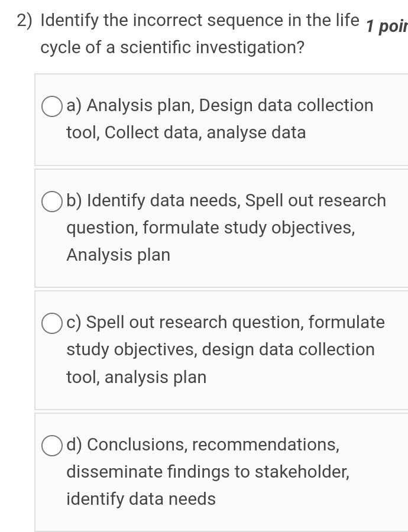Select radio button for option d
Screen dimensions: 408x532
pos(51,445)
